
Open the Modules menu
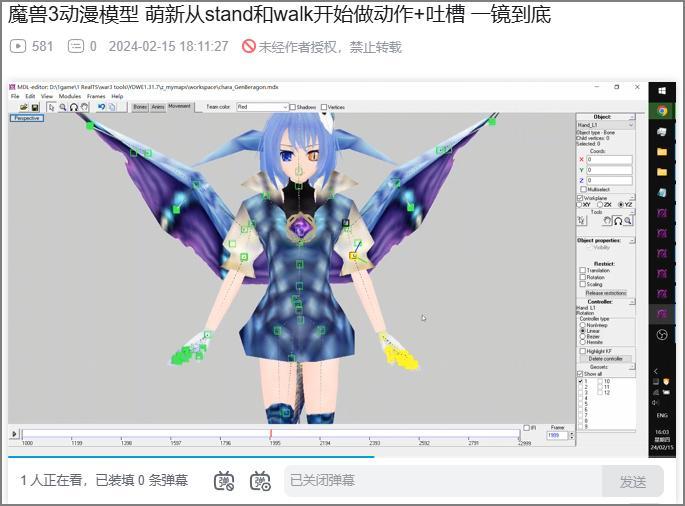[x=69, y=96]
